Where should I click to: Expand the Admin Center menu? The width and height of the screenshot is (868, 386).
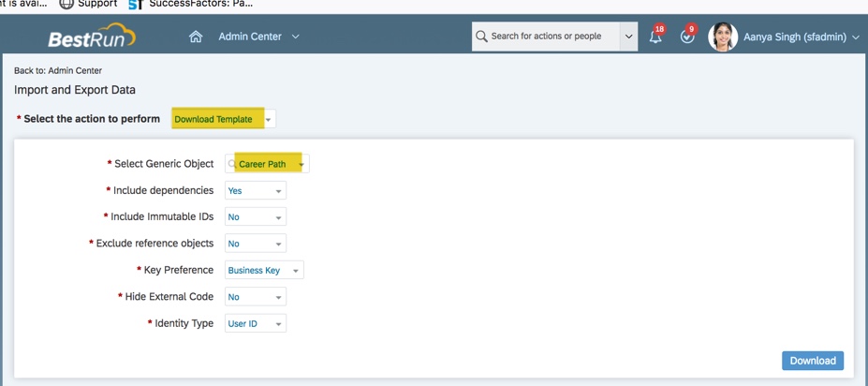pyautogui.click(x=258, y=37)
